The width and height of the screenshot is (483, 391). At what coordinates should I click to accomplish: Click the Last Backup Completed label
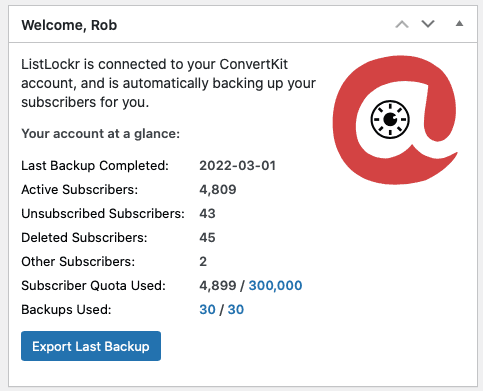click(95, 166)
